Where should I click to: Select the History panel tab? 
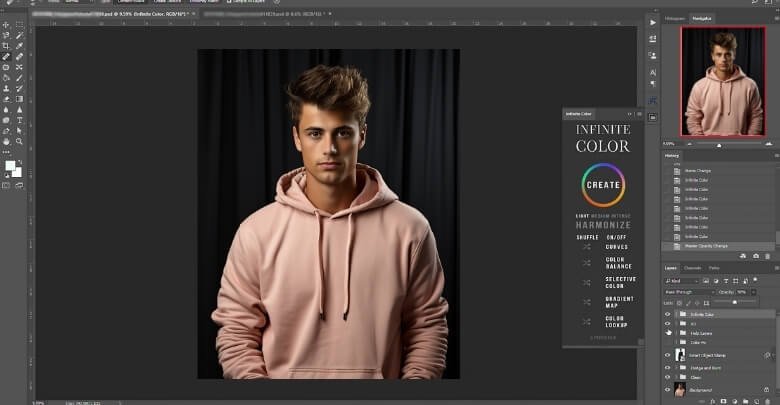click(672, 156)
